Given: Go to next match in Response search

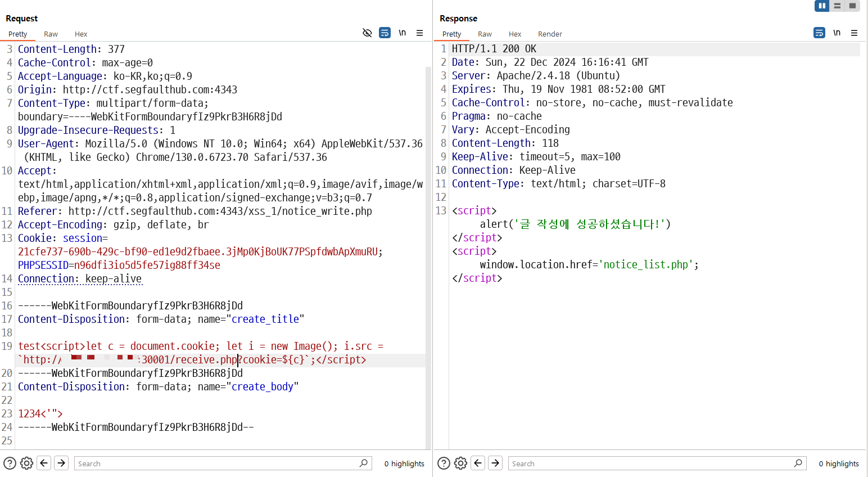Looking at the screenshot, I should click(495, 462).
